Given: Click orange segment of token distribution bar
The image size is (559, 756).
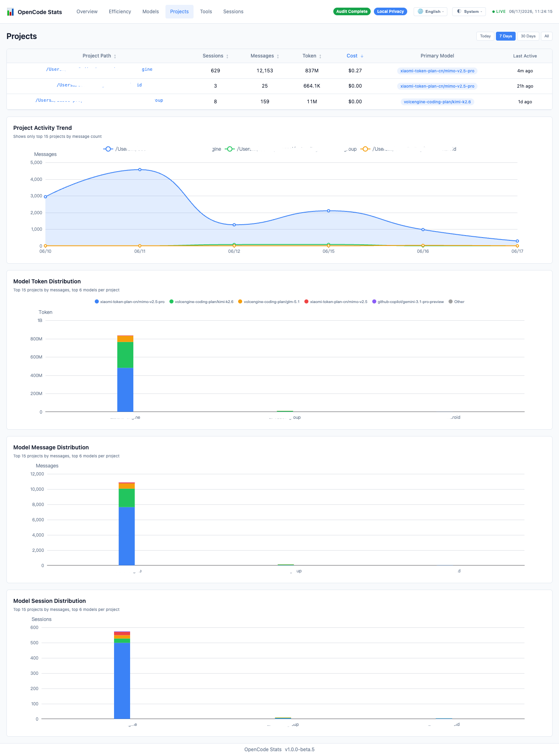Looking at the screenshot, I should 125,339.
